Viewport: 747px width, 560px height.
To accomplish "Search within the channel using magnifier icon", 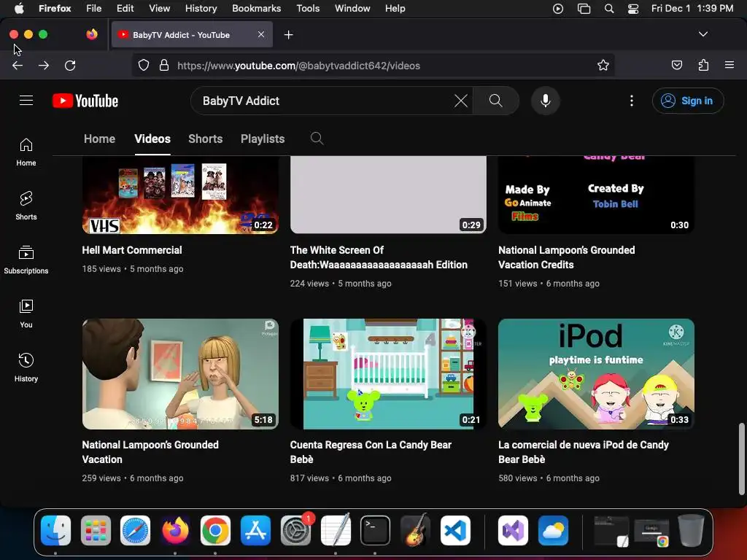I will [x=317, y=139].
